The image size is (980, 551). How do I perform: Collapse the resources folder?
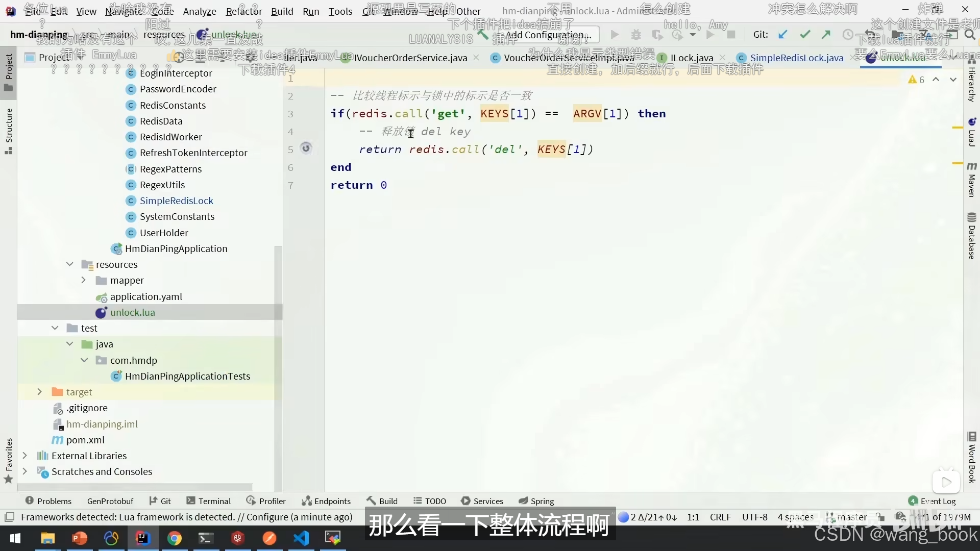pos(70,264)
